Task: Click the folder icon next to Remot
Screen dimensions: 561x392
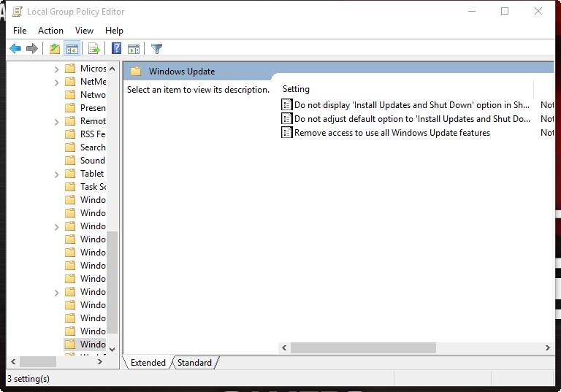Action: [70, 120]
